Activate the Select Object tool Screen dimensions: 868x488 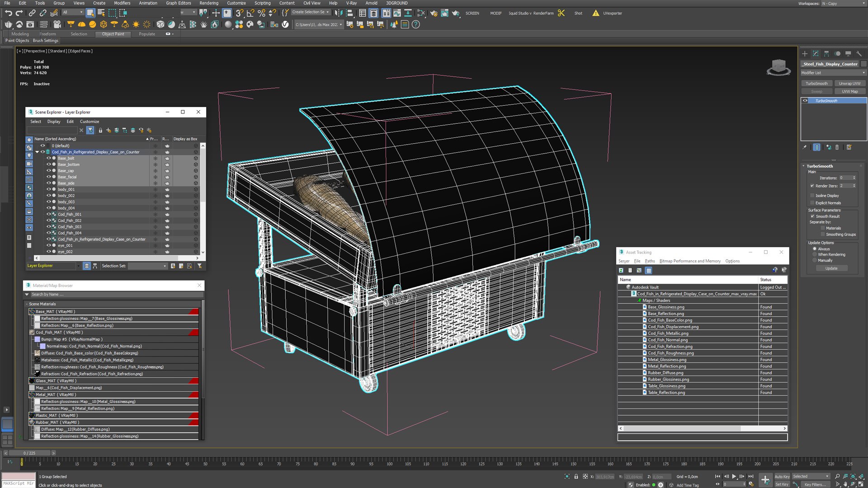pyautogui.click(x=90, y=13)
